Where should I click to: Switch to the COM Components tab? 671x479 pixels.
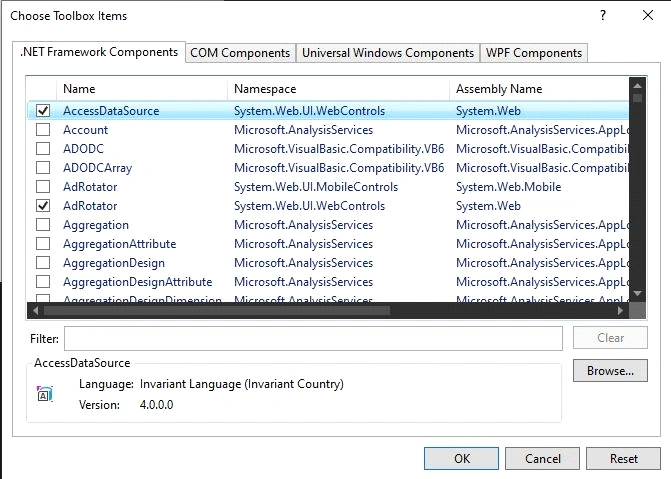point(240,53)
